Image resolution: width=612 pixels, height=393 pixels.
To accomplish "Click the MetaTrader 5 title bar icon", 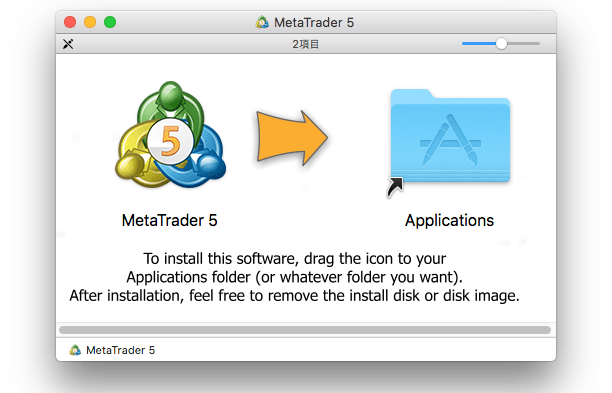I will point(262,22).
